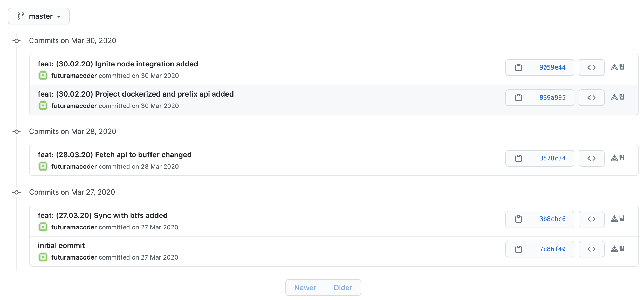Open commit hash link 839a995
The image size is (644, 300).
tap(552, 98)
